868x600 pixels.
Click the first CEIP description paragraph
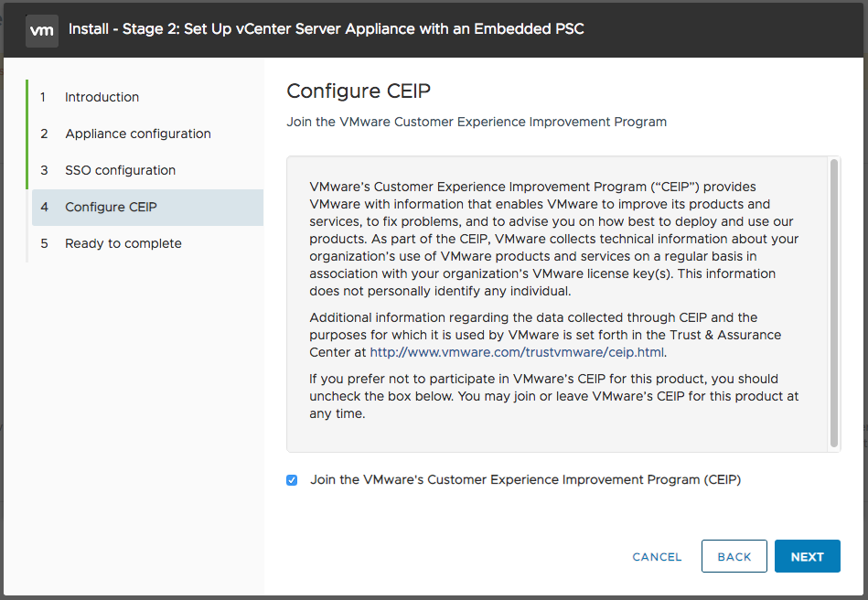554,239
